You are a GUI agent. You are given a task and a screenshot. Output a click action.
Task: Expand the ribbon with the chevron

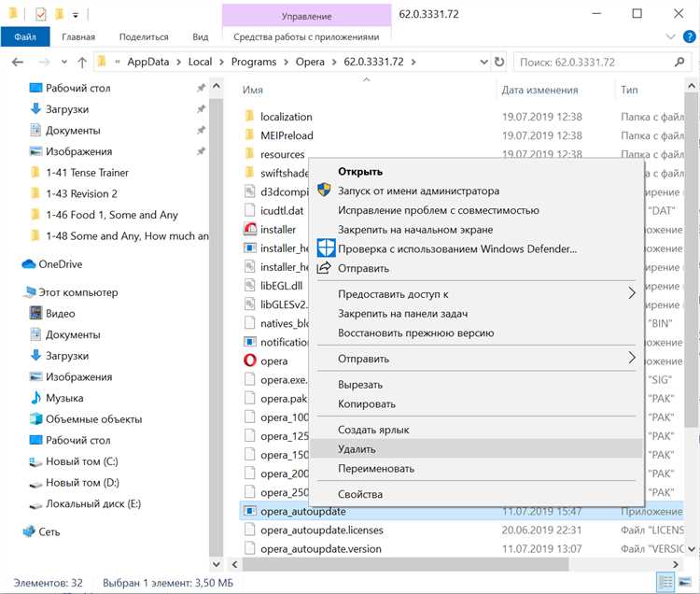point(670,36)
